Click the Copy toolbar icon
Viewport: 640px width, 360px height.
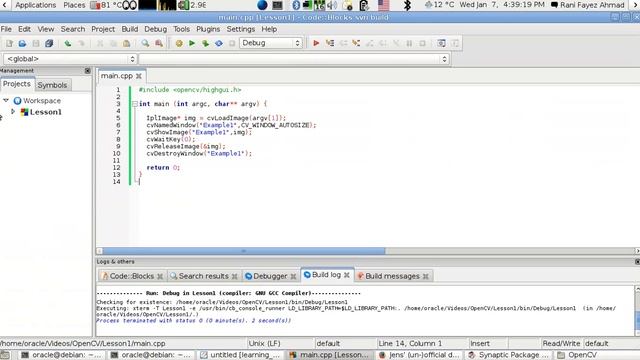[113, 43]
